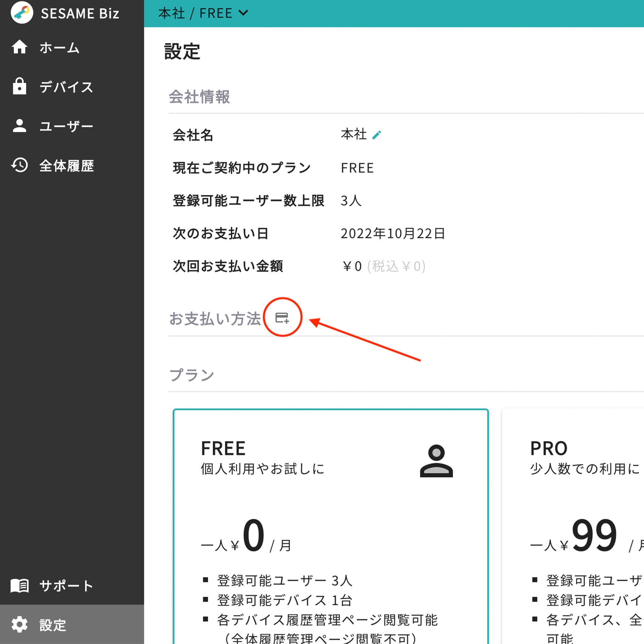Click the device lock icon in sidebar

point(19,86)
